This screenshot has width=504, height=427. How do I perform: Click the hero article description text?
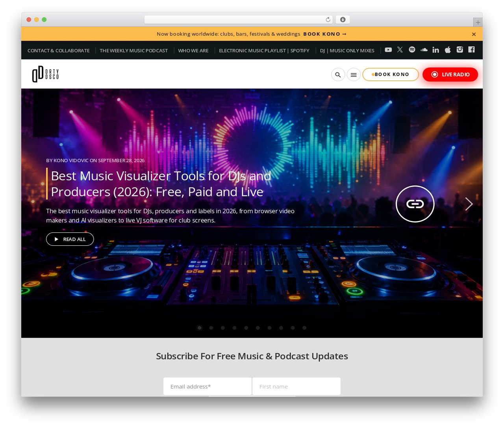(170, 215)
